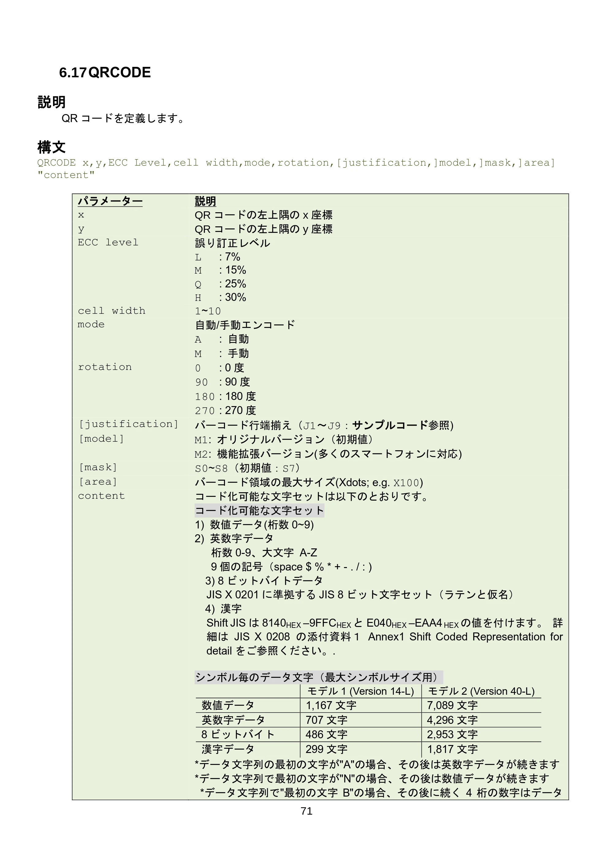
Task: Click the 'M1: オリジナルバージョン' line
Action: [284, 439]
